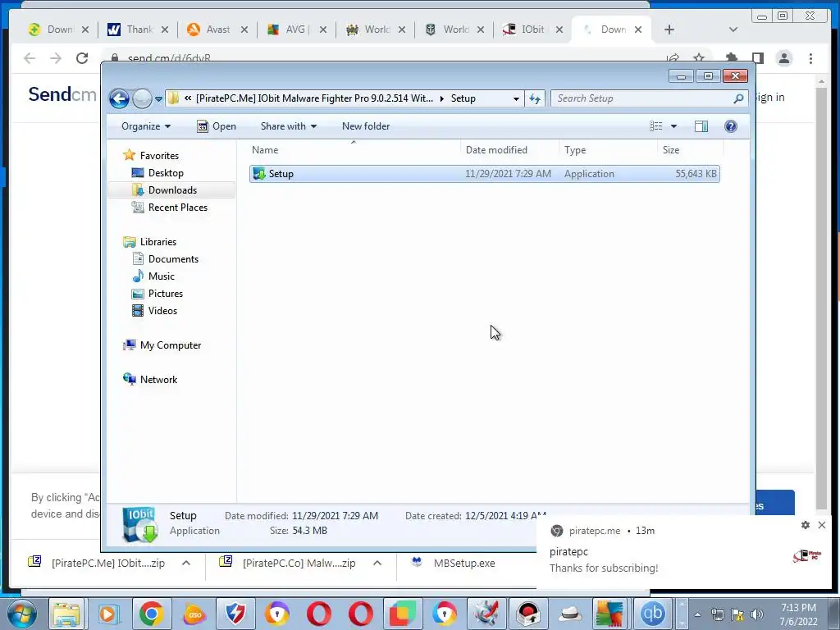Image resolution: width=840 pixels, height=630 pixels.
Task: Switch to the Thank browser tab
Action: (x=138, y=30)
